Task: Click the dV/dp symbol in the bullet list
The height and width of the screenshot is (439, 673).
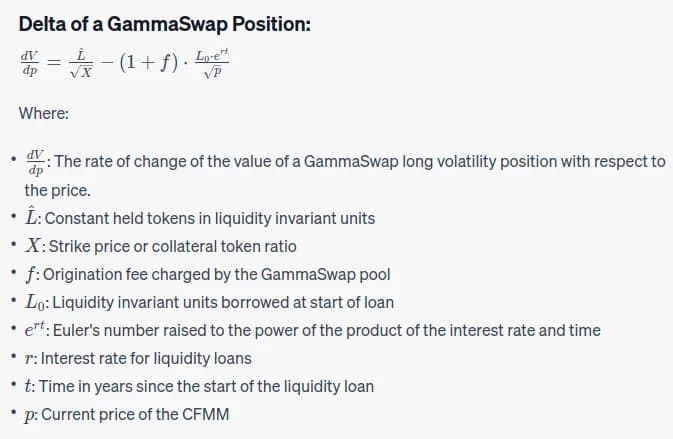Action: (x=35, y=162)
